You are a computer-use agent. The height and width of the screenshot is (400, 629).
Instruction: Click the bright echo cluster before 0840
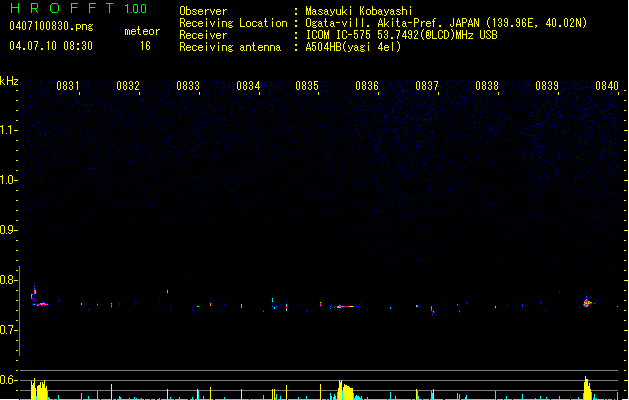coord(588,302)
